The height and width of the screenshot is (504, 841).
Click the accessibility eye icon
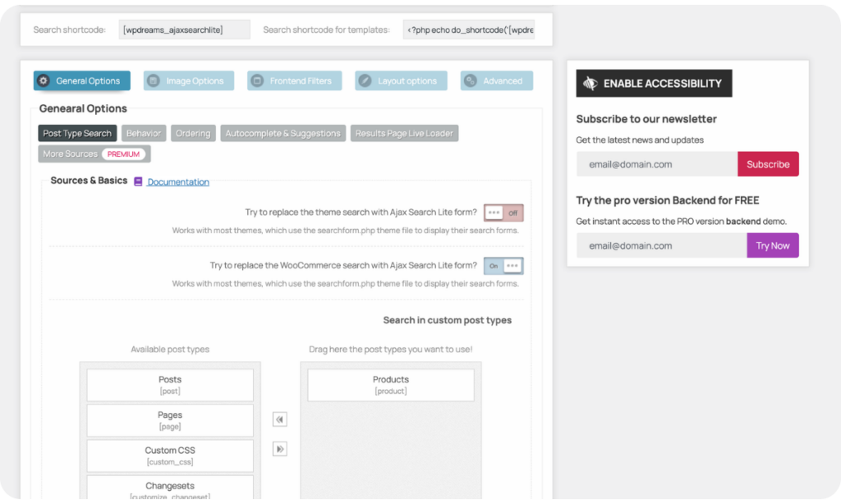pos(590,83)
